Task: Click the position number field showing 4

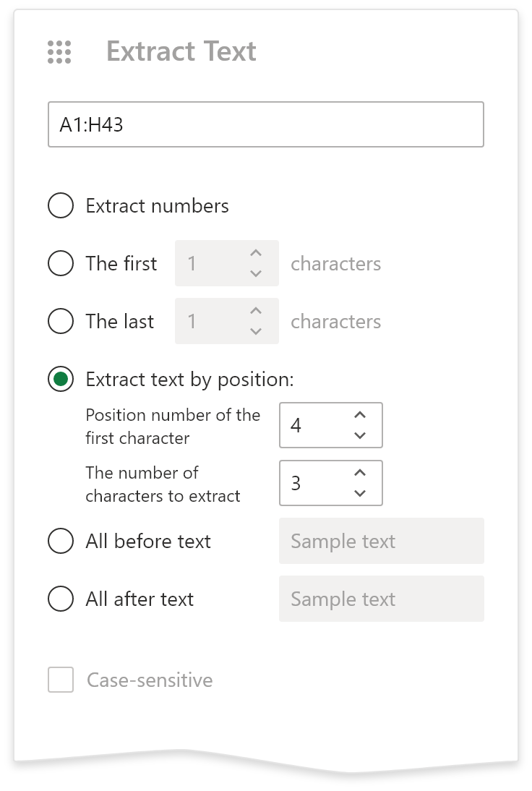Action: click(x=314, y=425)
